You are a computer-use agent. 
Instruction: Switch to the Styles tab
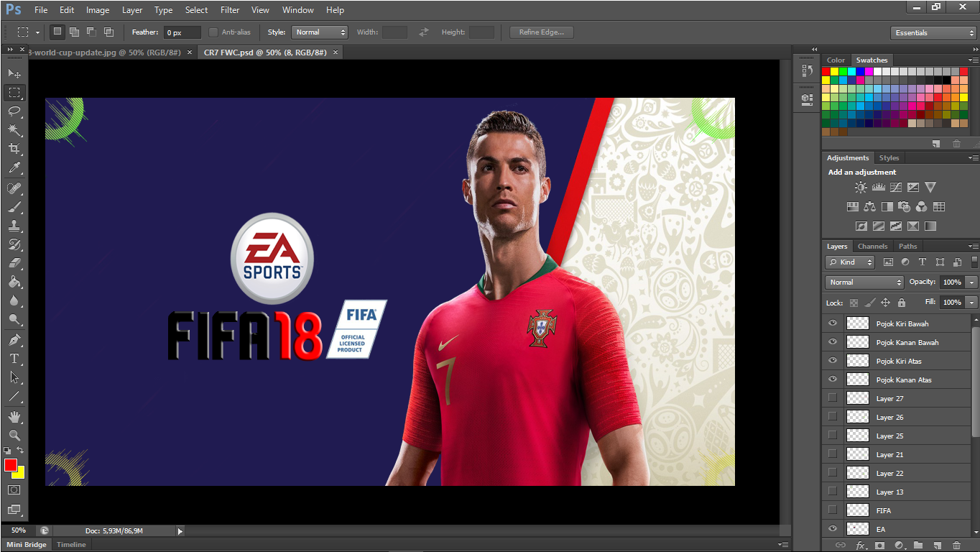[x=889, y=158]
